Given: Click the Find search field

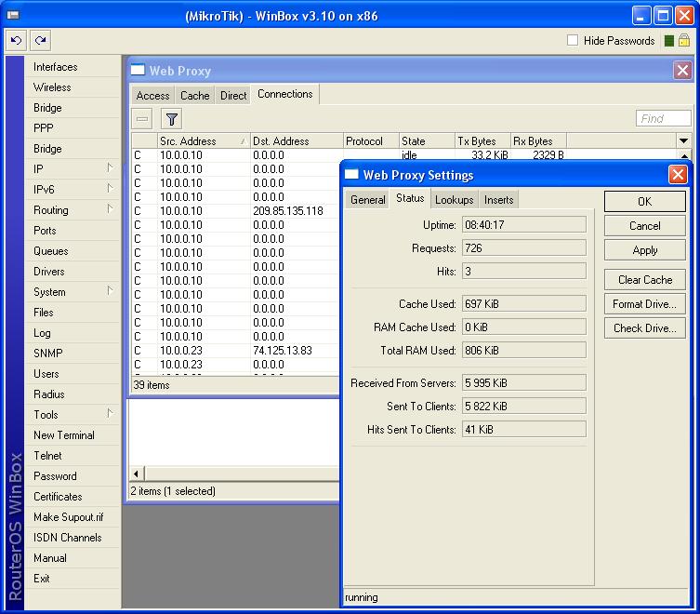Looking at the screenshot, I should [663, 118].
